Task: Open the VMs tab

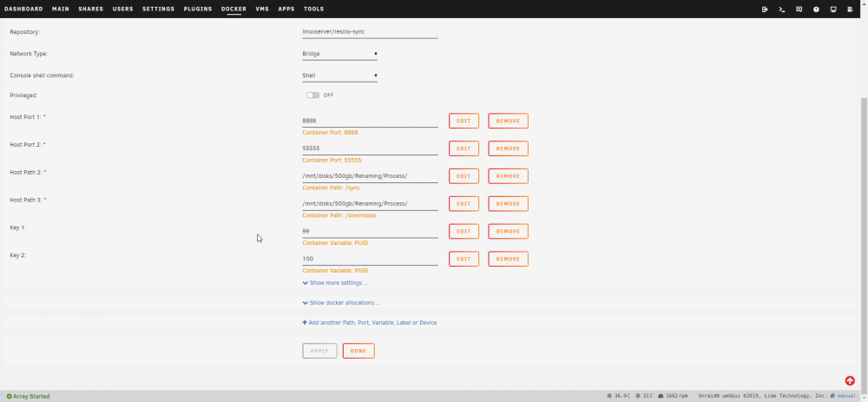Action: 262,9
